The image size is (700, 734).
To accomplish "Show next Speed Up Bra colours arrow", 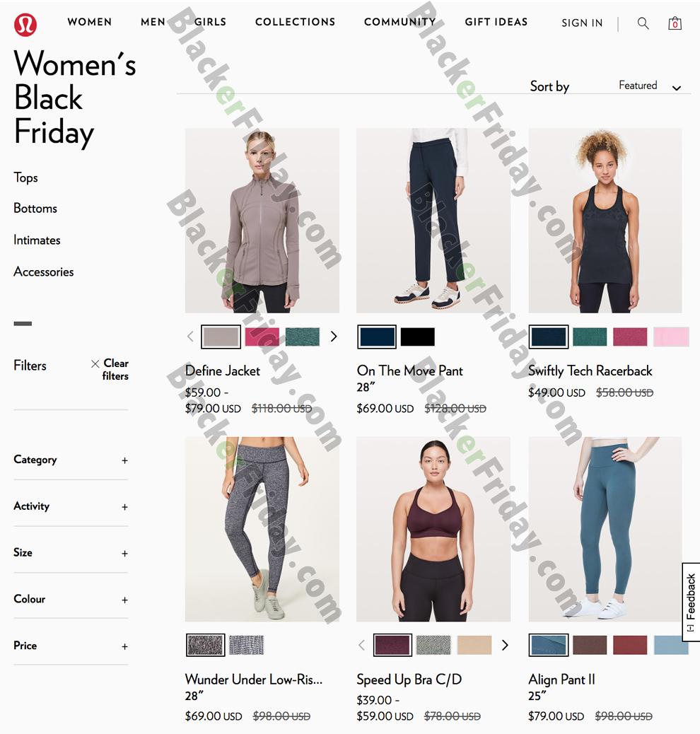I will tap(505, 645).
